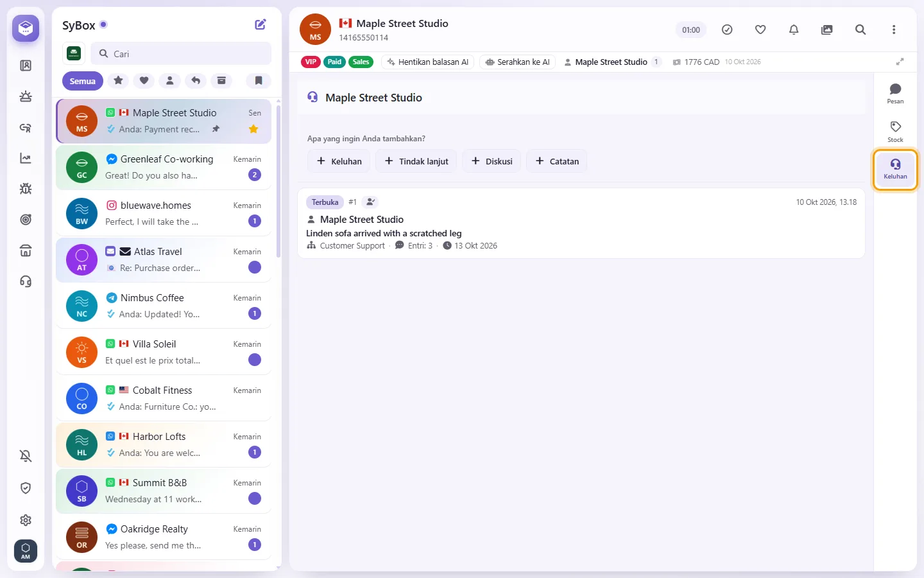
Task: Open the contacts book sidebar icon
Action: point(26,66)
